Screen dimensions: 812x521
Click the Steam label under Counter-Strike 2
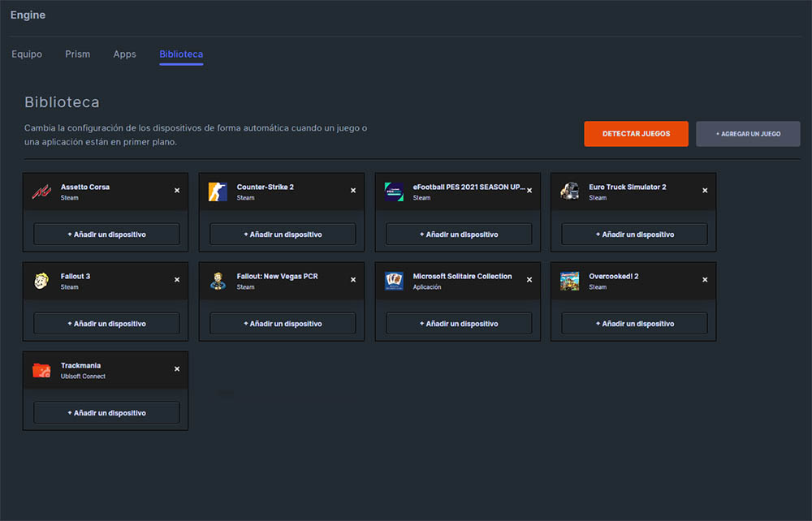pyautogui.click(x=245, y=198)
